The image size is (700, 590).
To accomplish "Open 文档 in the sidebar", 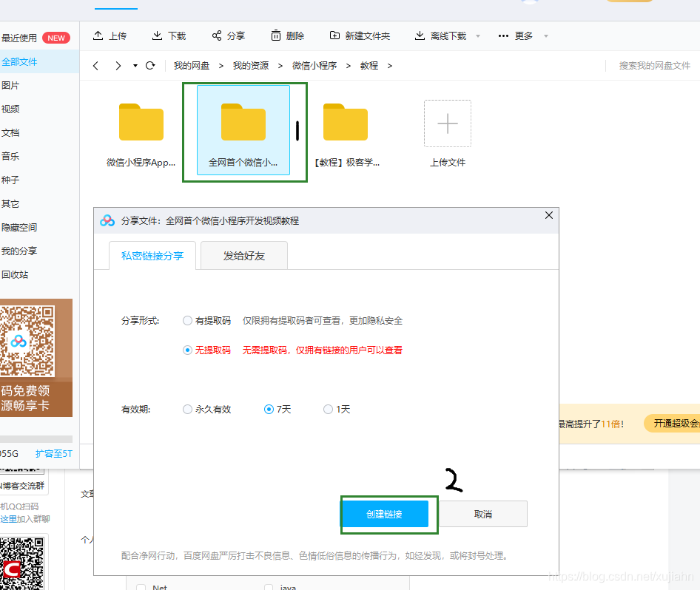I will tap(39, 132).
